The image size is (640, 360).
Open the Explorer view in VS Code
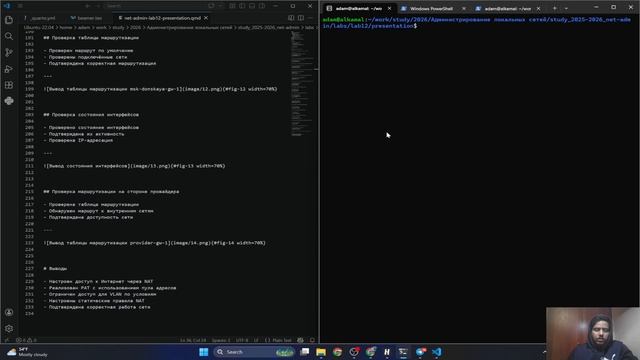click(x=9, y=20)
